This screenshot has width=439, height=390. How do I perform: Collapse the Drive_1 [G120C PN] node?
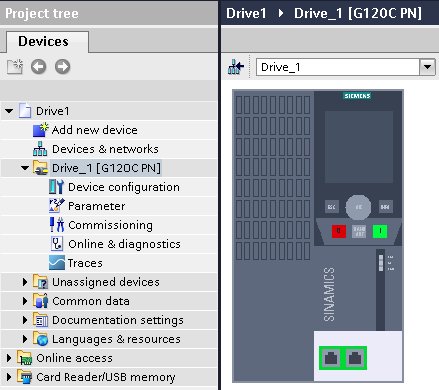[25, 168]
